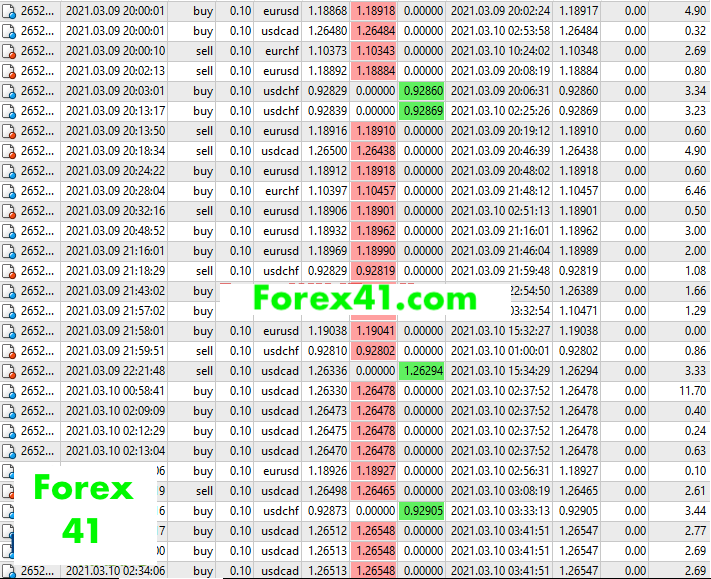Click the "eurchf" symbol in the 20:00:10 row
The image size is (711, 579).
(282, 51)
